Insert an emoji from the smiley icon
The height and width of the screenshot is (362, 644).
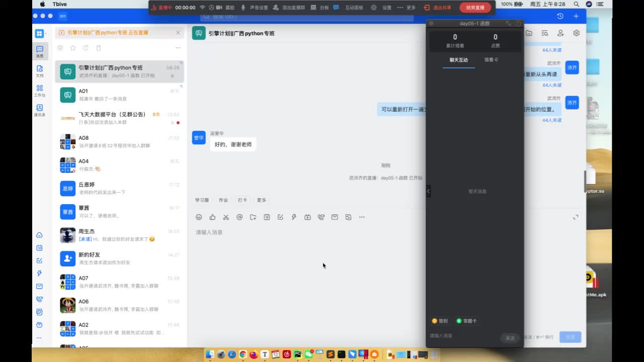click(199, 217)
